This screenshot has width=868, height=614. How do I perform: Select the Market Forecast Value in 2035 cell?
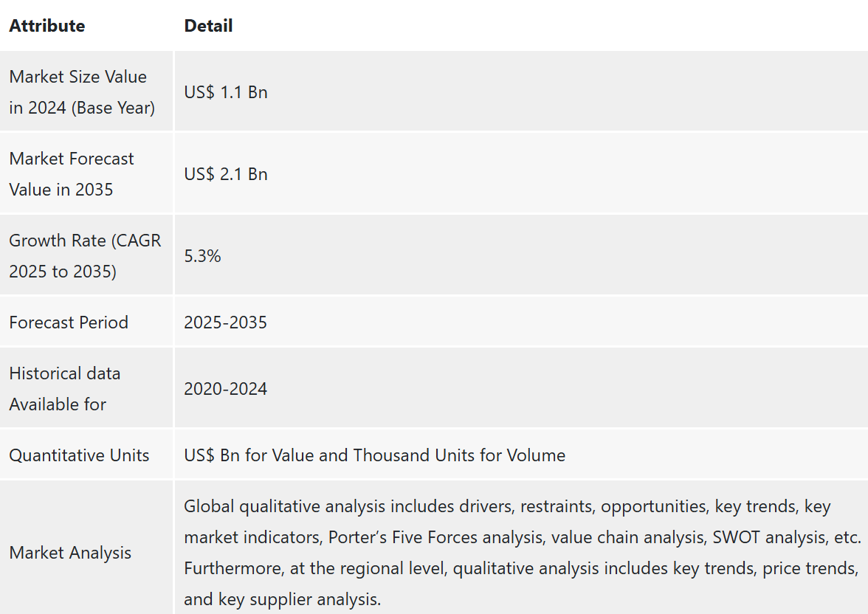86,174
